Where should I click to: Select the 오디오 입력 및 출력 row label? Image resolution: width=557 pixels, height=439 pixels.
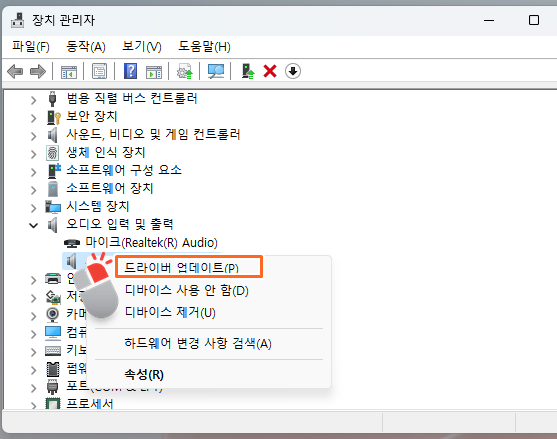(x=120, y=224)
